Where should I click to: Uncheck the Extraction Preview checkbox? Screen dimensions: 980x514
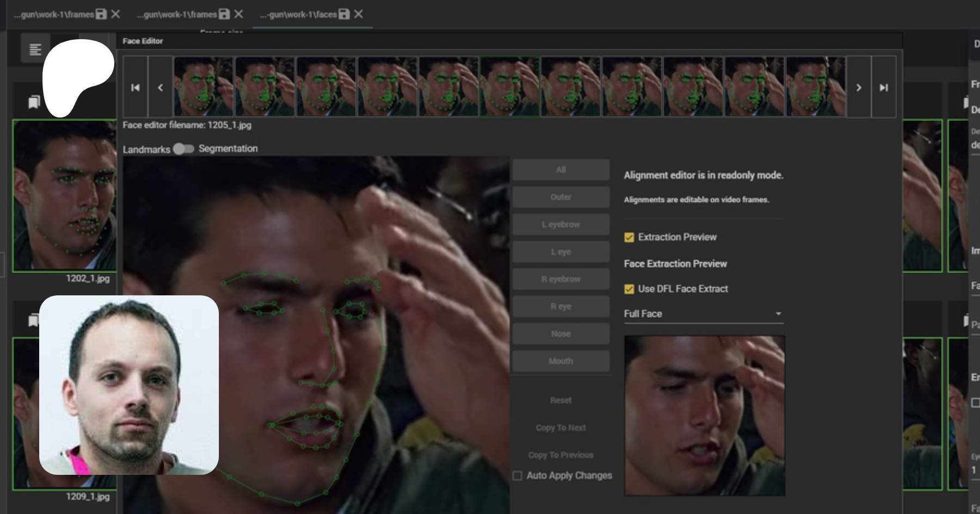[629, 237]
